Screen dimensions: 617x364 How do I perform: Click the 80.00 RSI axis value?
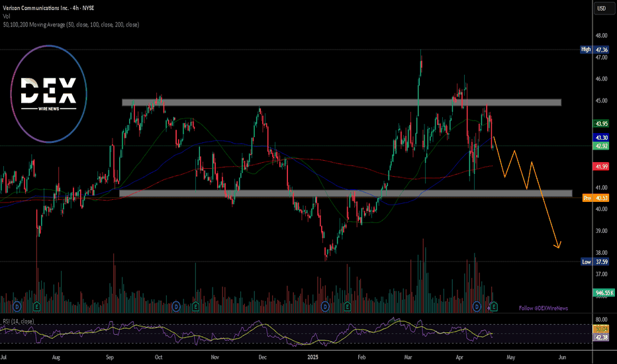coord(601,320)
